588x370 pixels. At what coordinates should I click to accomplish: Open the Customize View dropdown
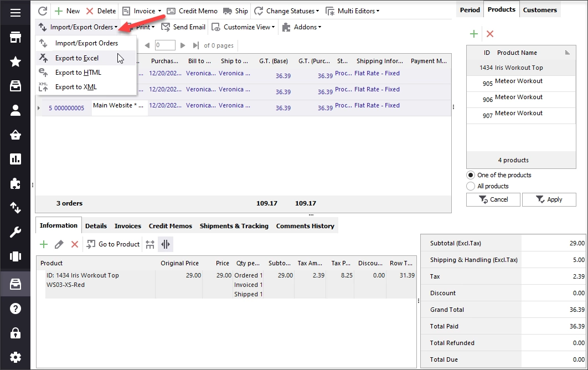pyautogui.click(x=243, y=27)
